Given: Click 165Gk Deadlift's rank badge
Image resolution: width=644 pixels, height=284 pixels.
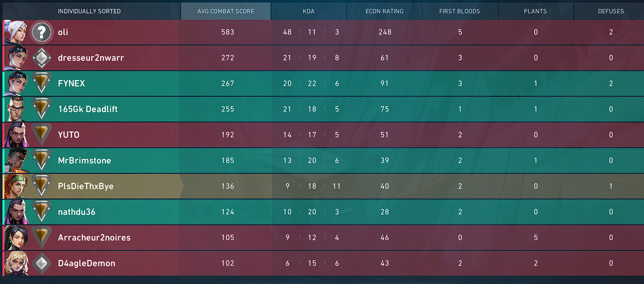Looking at the screenshot, I should pos(42,109).
